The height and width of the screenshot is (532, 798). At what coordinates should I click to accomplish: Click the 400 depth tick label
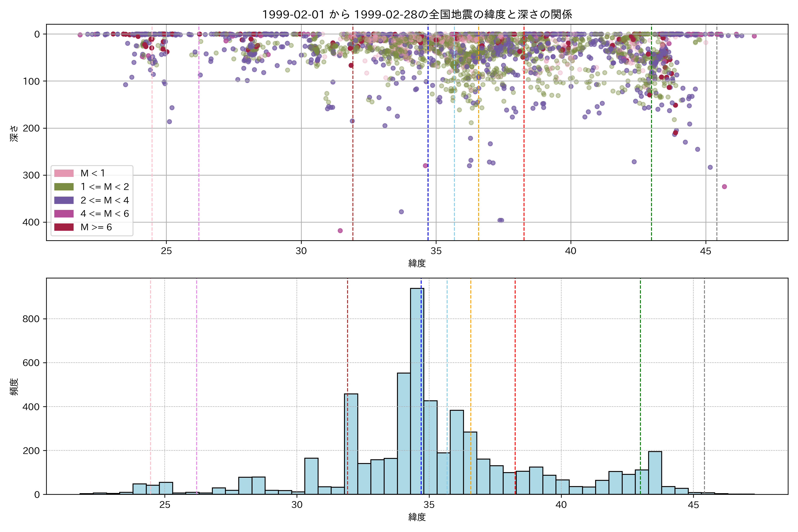31,222
